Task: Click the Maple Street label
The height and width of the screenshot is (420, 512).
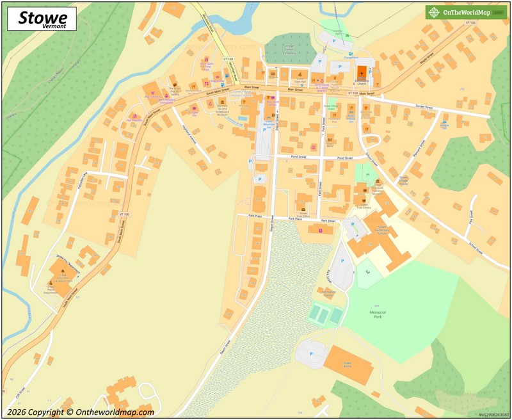Action: [426, 58]
